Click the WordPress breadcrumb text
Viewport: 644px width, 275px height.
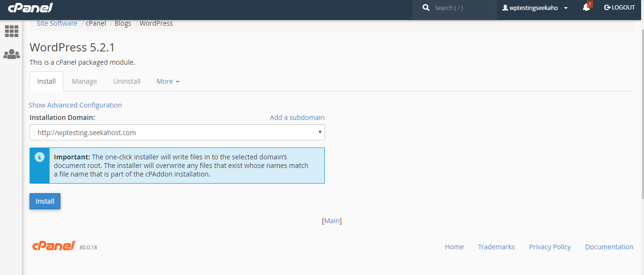(156, 23)
